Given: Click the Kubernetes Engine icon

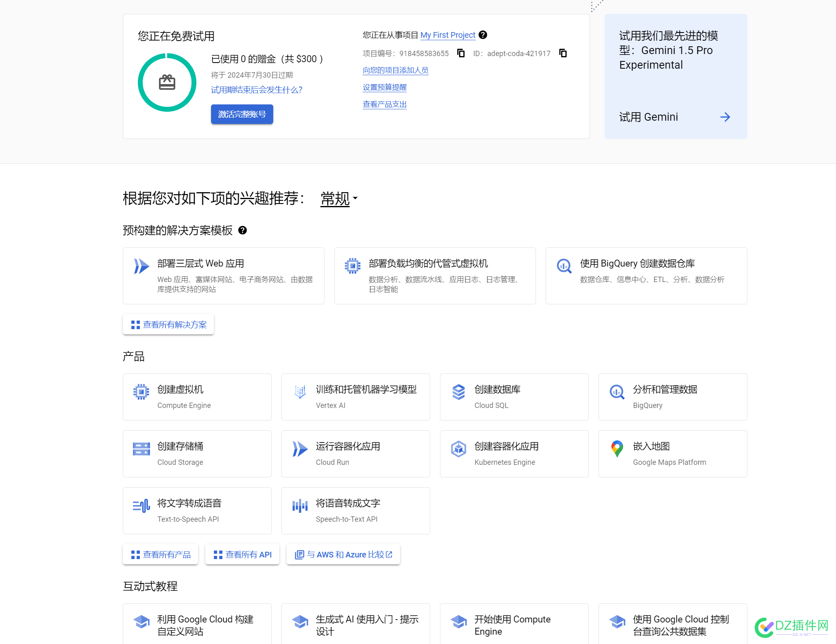Looking at the screenshot, I should point(458,449).
